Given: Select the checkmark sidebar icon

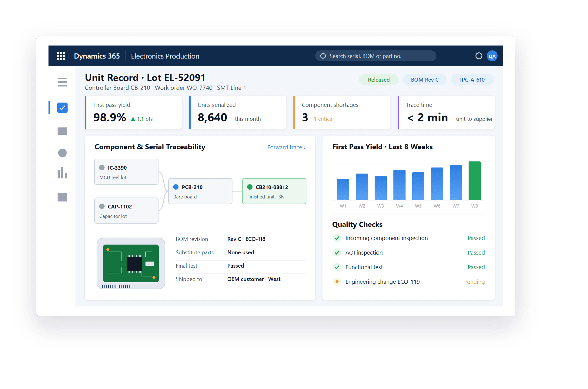Looking at the screenshot, I should [x=62, y=108].
